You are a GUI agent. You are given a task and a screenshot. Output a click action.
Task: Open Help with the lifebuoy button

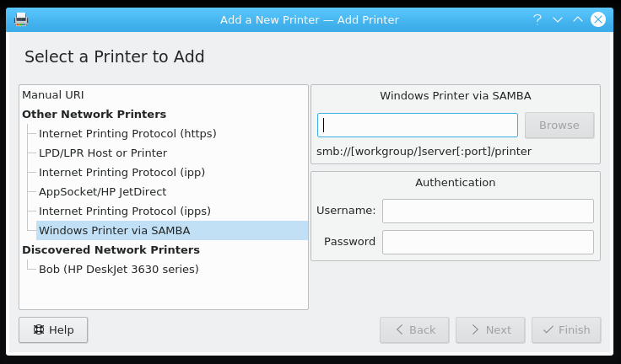click(x=53, y=329)
